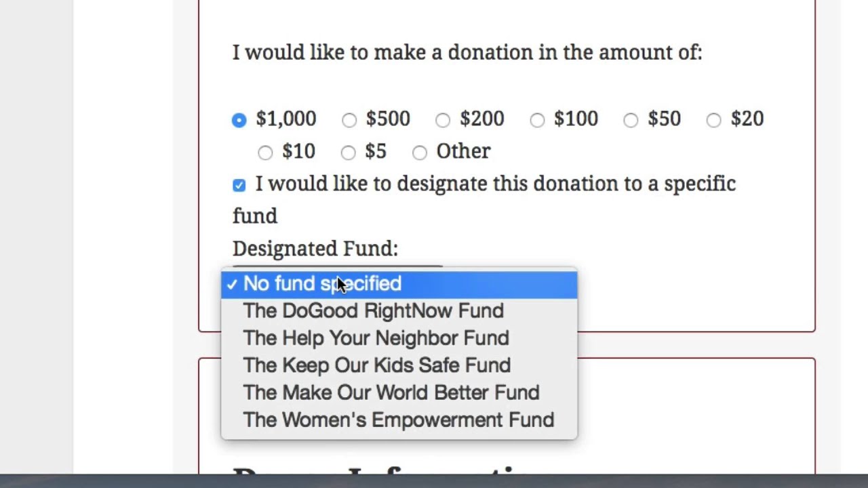Click the Other amount label text

[463, 151]
